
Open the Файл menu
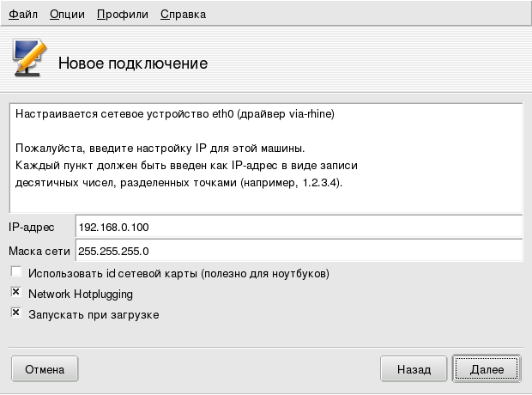[23, 15]
